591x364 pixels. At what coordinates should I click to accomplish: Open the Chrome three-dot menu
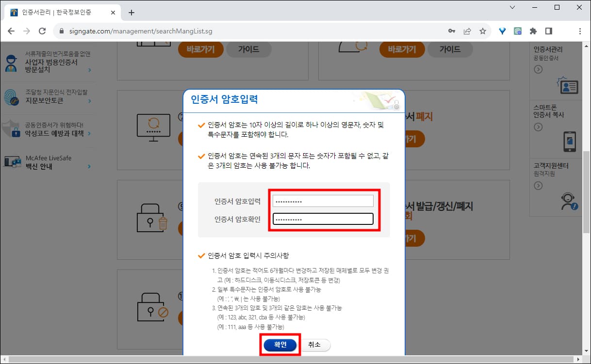pos(580,30)
